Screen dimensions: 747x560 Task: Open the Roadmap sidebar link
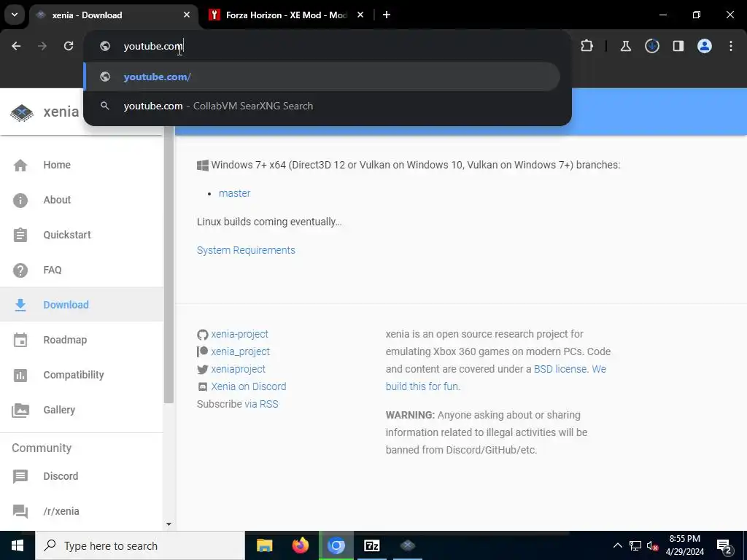[65, 340]
